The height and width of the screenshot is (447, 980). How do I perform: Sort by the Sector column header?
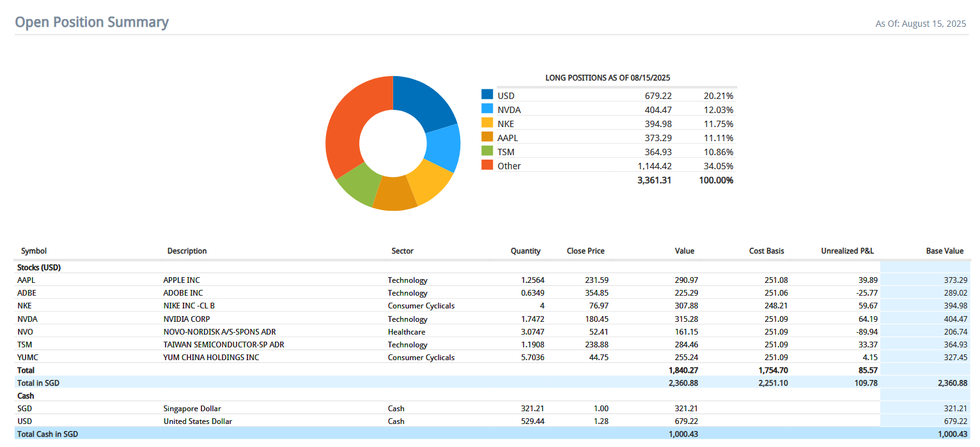(x=402, y=251)
